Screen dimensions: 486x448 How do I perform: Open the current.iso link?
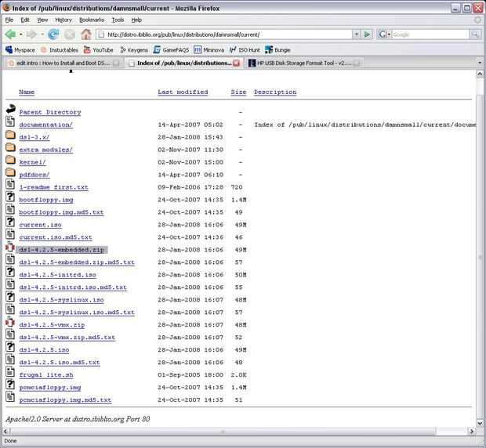pos(40,225)
